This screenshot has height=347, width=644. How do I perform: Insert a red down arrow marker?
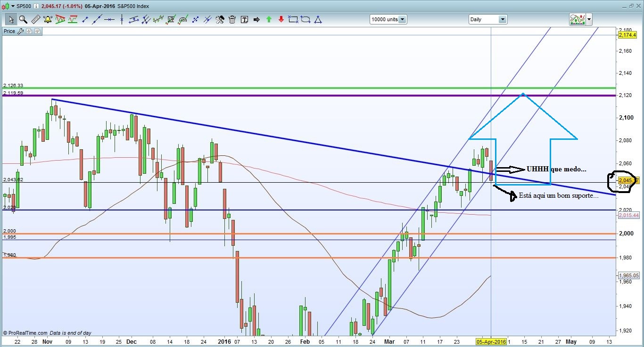(281, 19)
